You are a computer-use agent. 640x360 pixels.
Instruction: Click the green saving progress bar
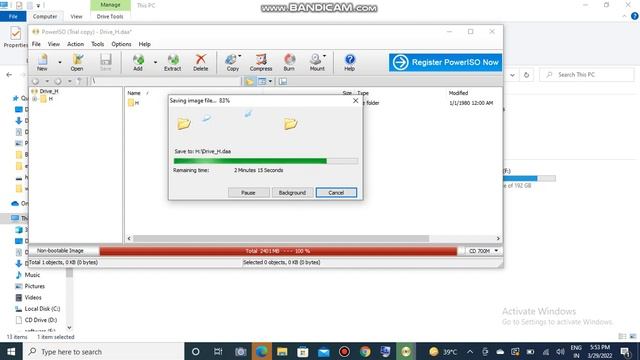tap(266, 161)
